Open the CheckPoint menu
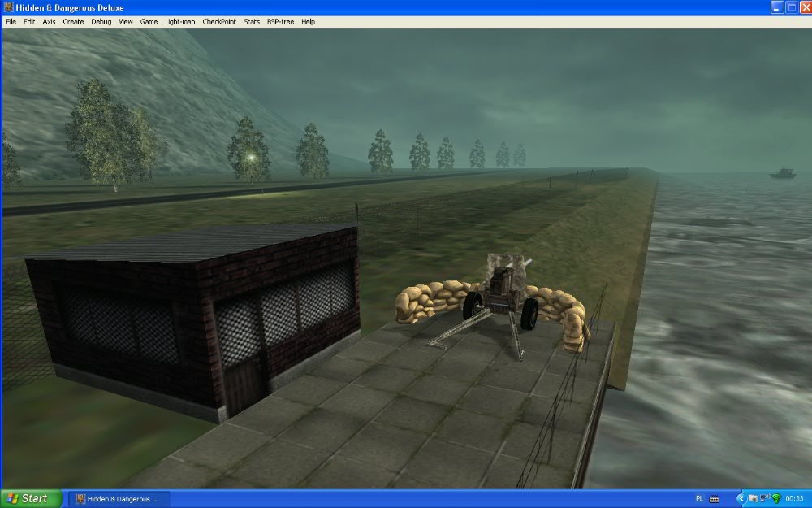This screenshot has height=508, width=812. [219, 22]
